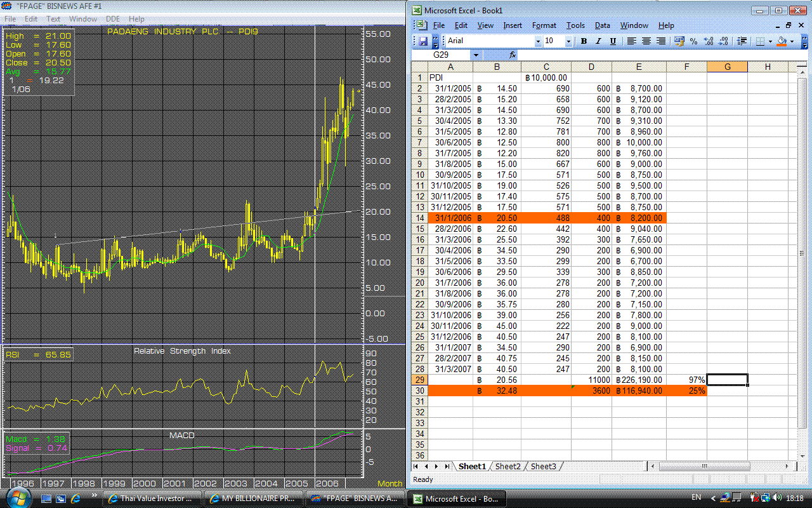The height and width of the screenshot is (508, 812).
Task: Select row 14 header
Action: point(420,218)
